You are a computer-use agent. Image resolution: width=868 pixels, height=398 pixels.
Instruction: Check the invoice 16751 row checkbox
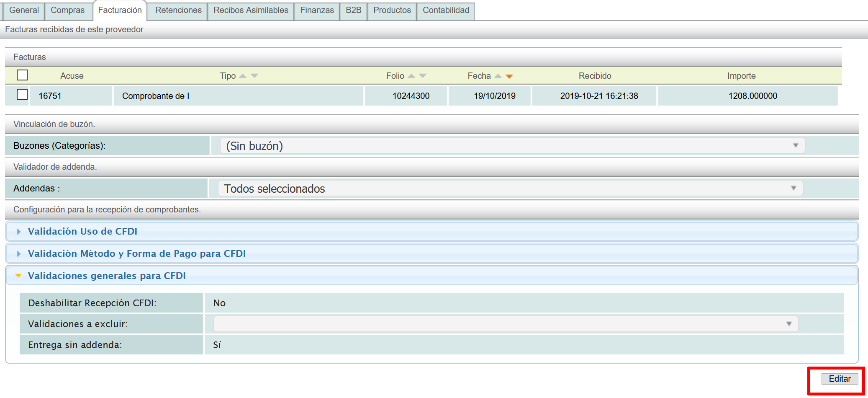pos(22,95)
